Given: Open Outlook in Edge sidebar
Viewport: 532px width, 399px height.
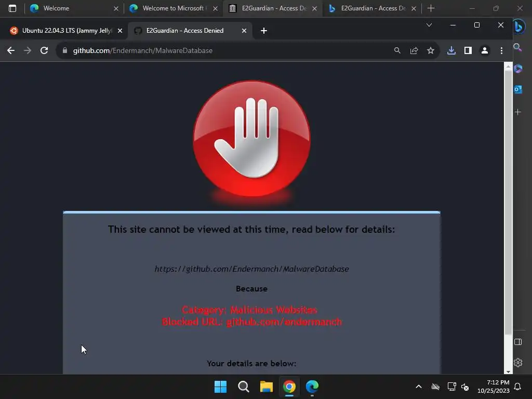Looking at the screenshot, I should (518, 89).
